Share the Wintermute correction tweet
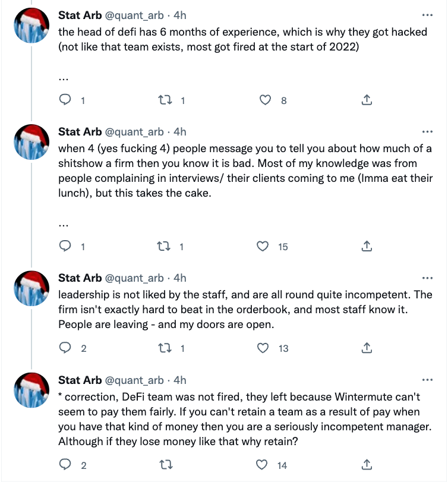Image resolution: width=448 pixels, height=482 pixels. coord(367,465)
